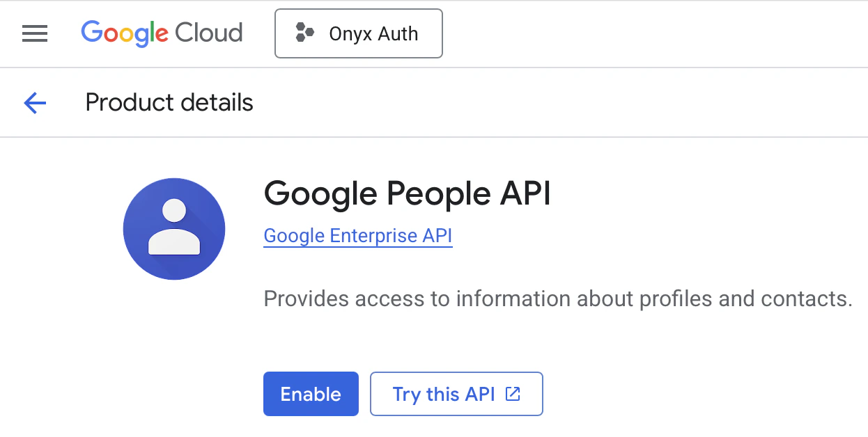Click the external link icon on Try this API
Screen dimensions: 868x437
[x=512, y=393]
